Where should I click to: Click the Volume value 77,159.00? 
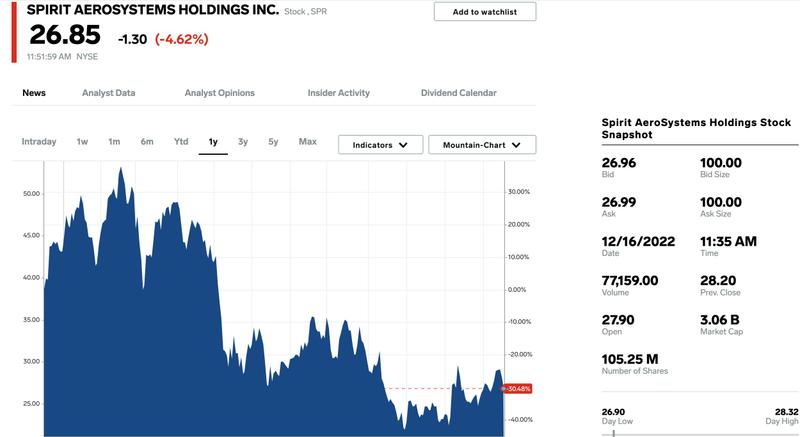(x=630, y=280)
